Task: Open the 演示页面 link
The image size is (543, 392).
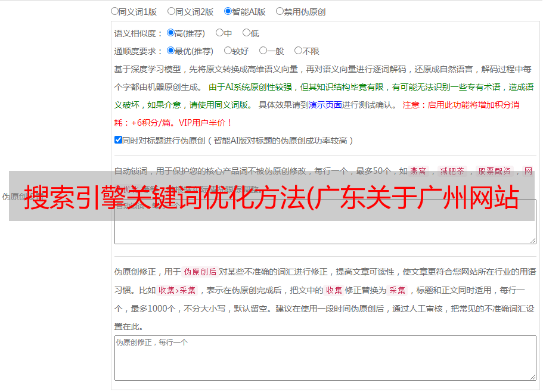Action: point(325,105)
